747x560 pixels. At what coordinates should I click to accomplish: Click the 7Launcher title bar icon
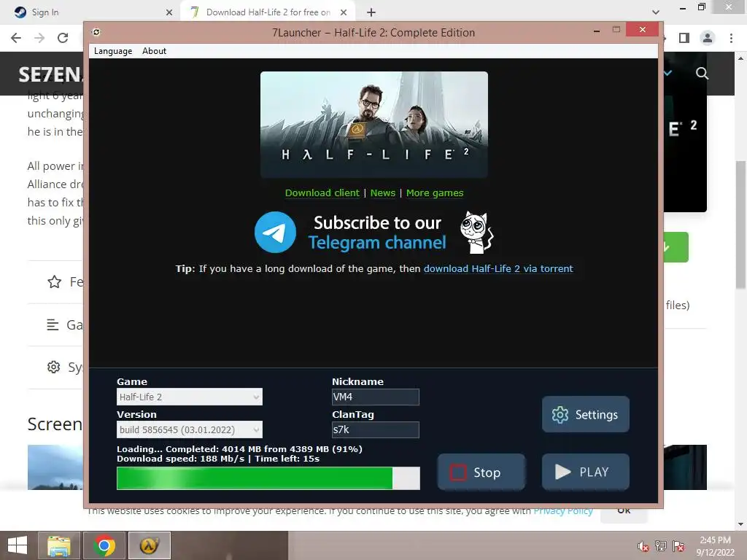(x=96, y=32)
